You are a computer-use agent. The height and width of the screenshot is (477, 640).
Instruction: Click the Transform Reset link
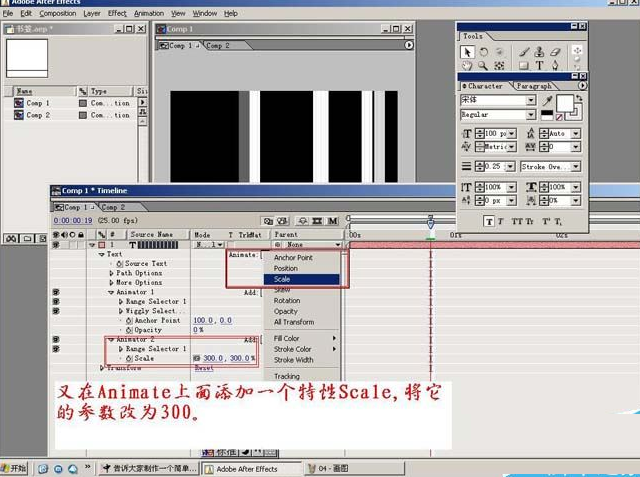click(203, 368)
